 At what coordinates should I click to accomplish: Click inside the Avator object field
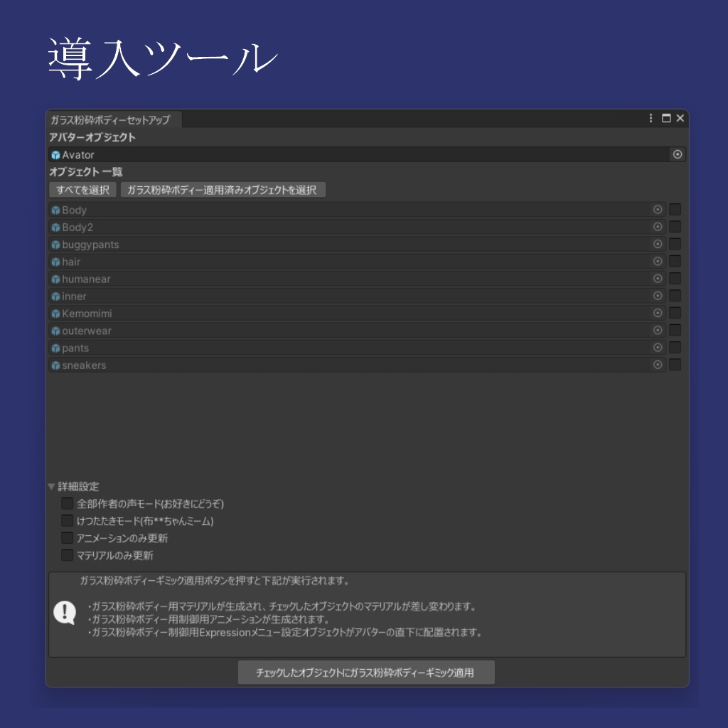(355, 154)
